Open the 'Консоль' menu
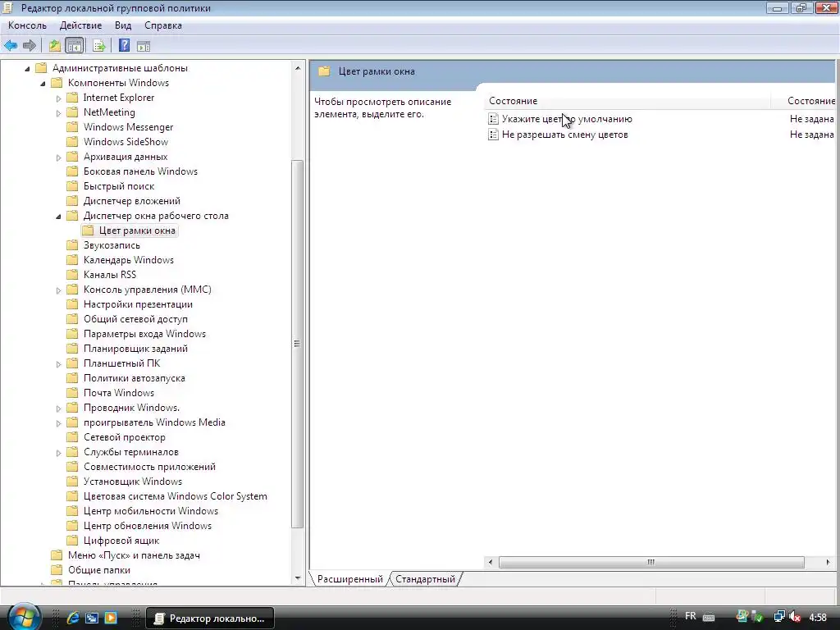 tap(27, 25)
